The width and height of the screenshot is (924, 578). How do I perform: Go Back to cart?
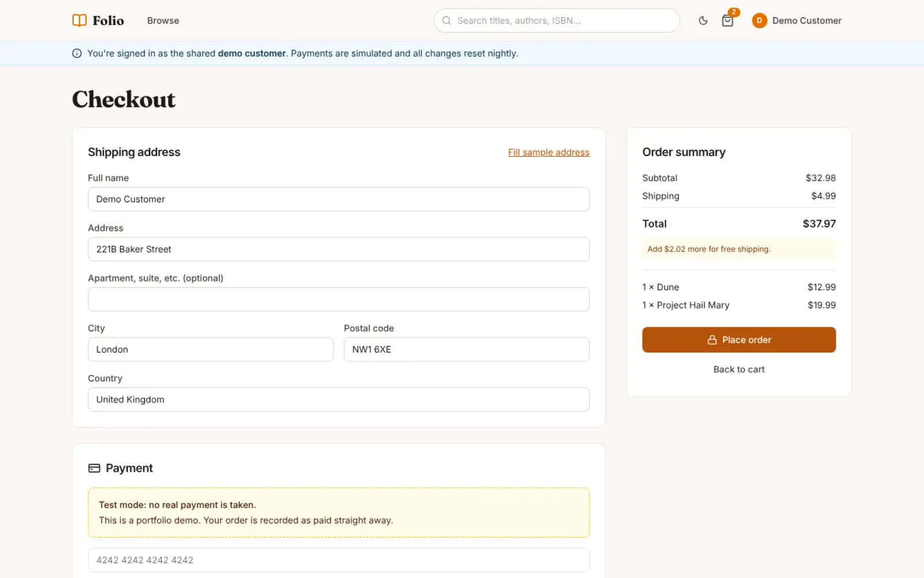[x=739, y=369]
